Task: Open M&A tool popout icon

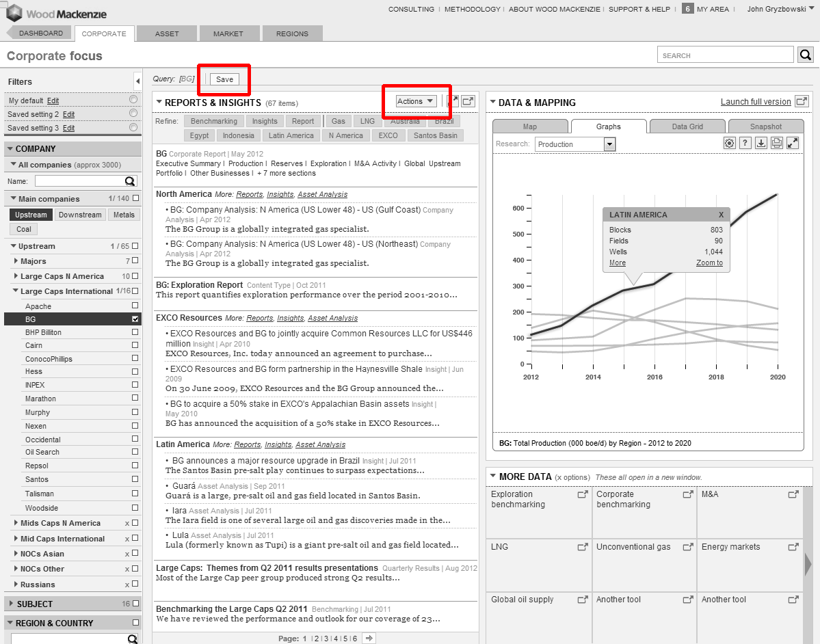Action: [x=793, y=494]
